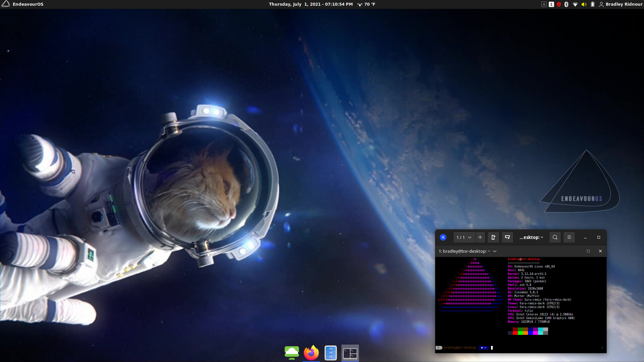Open the Tilix search (magnifier) button
Image resolution: width=644 pixels, height=362 pixels.
(555, 237)
